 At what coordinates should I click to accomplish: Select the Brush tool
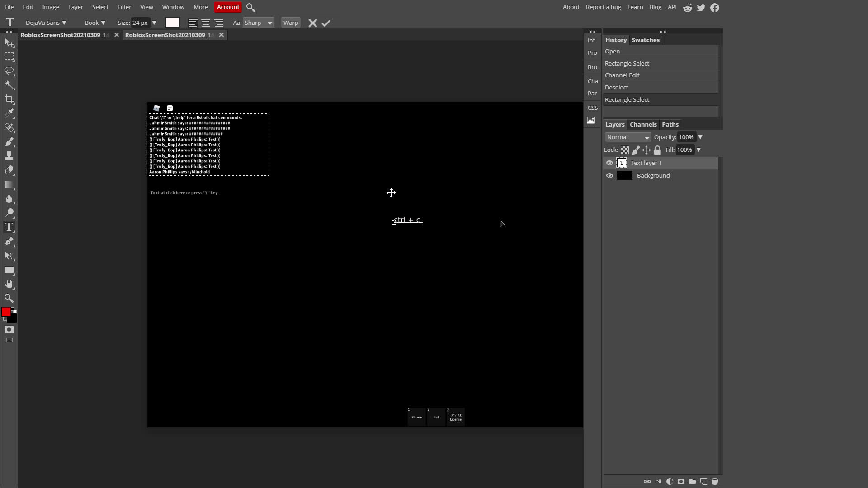9,142
